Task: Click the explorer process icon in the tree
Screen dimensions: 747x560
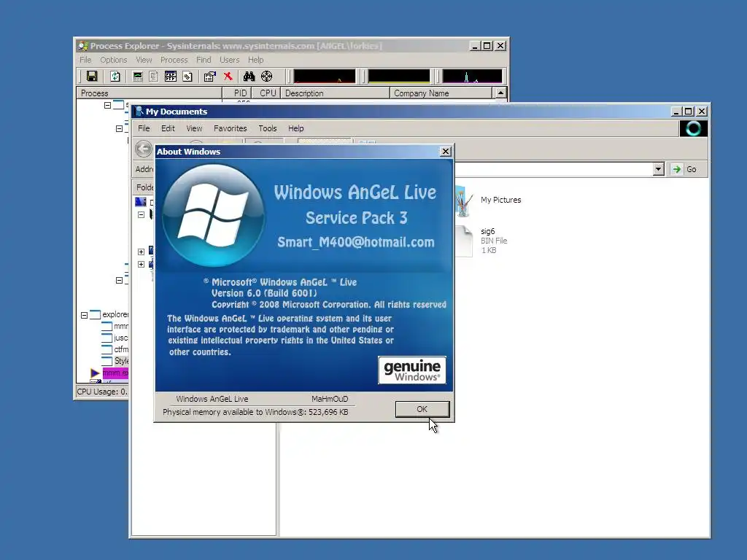Action: tap(95, 314)
